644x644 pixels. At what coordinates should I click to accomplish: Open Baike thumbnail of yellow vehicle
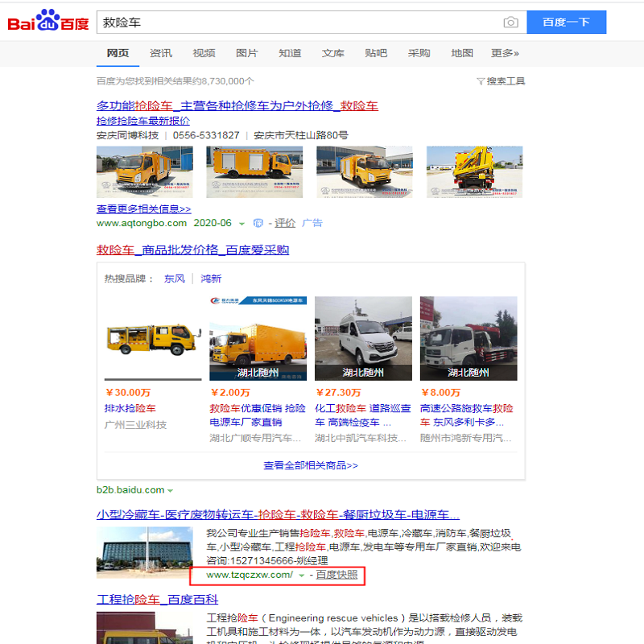click(x=145, y=628)
